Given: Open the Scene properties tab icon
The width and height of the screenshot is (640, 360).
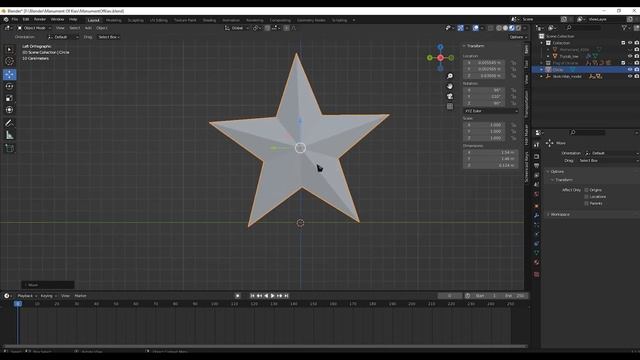Looking at the screenshot, I should click(536, 184).
